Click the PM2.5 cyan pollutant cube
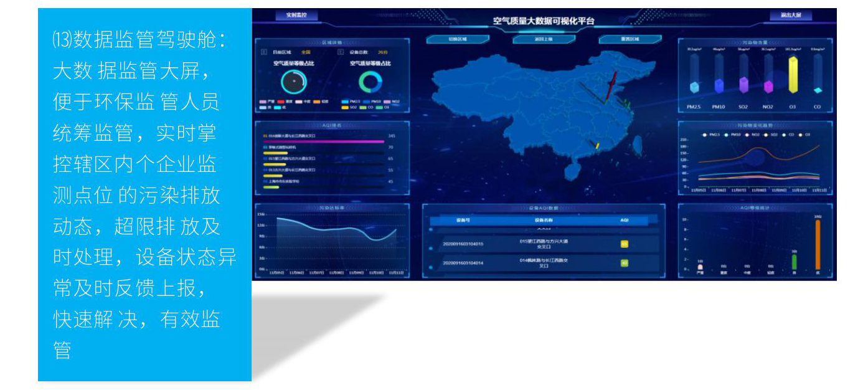The width and height of the screenshot is (868, 390). (694, 86)
